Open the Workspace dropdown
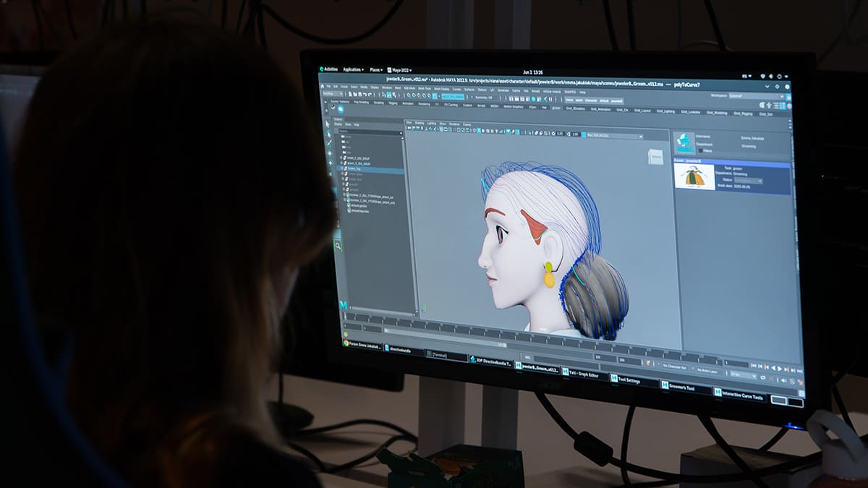 (x=756, y=95)
